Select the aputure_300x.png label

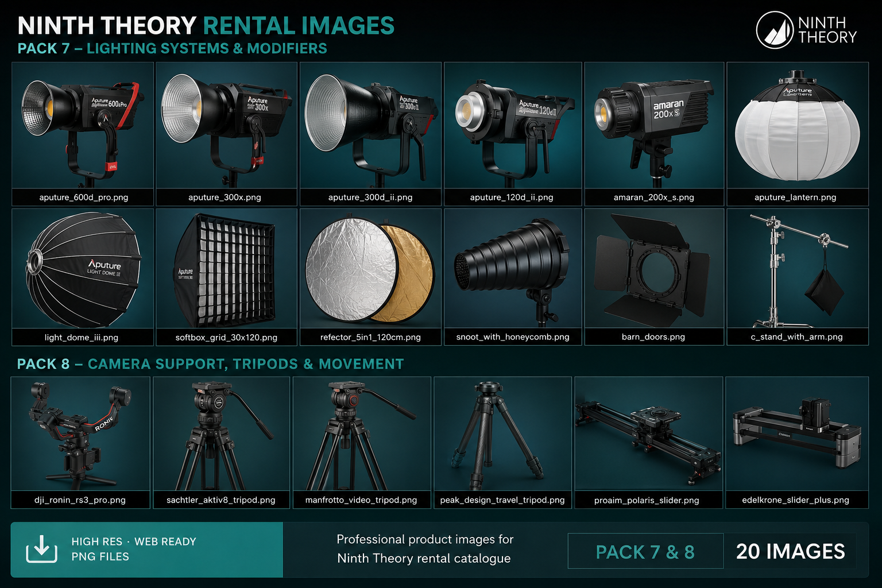point(225,198)
